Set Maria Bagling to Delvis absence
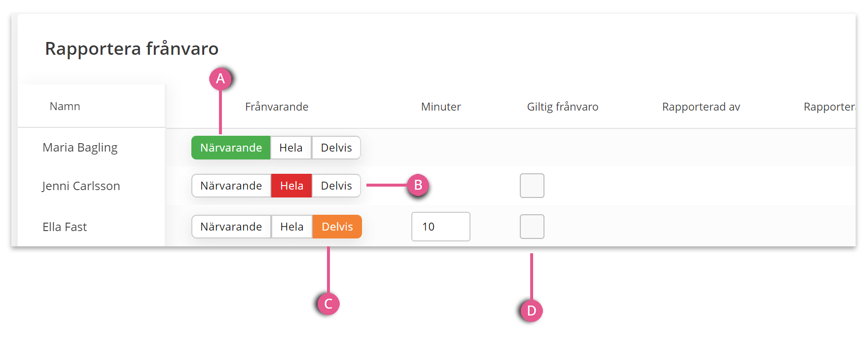The height and width of the screenshot is (352, 868). pos(336,148)
